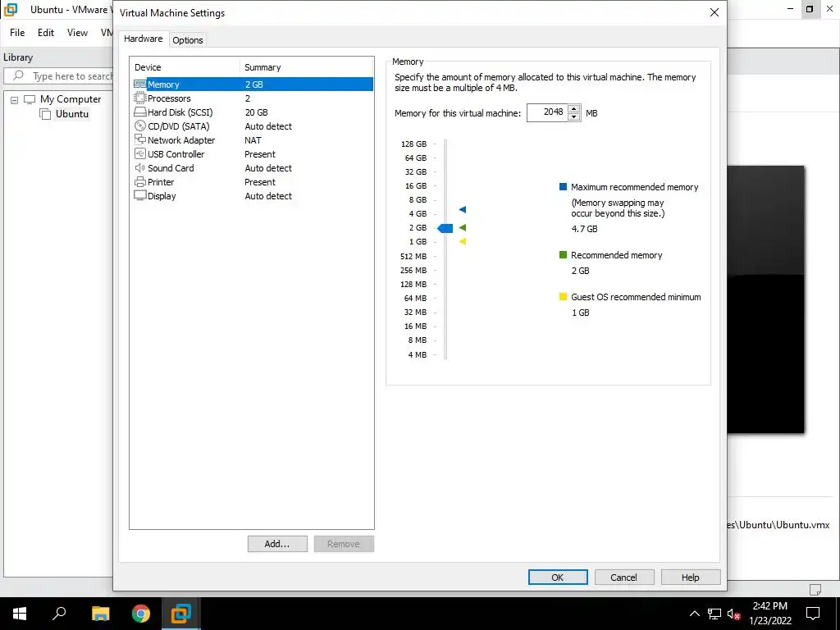Click the yellow guest OS minimum marker
This screenshot has height=630, width=840.
[463, 242]
